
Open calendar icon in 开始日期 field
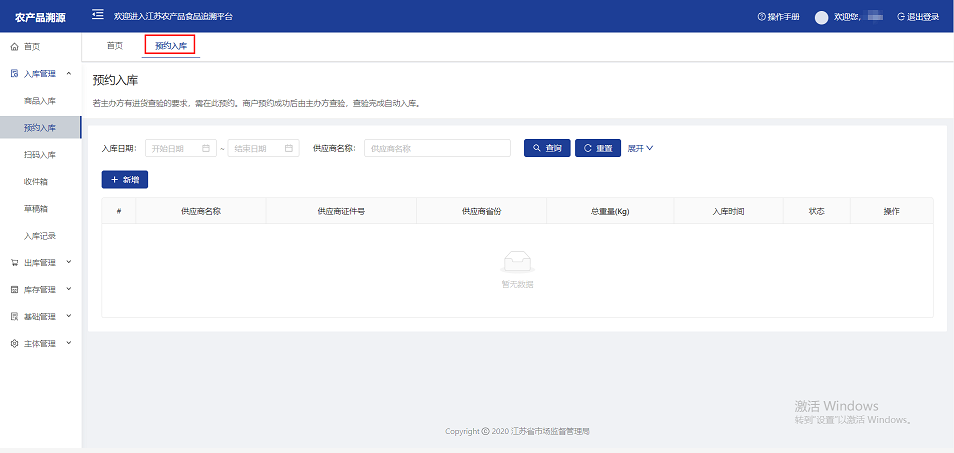[206, 148]
